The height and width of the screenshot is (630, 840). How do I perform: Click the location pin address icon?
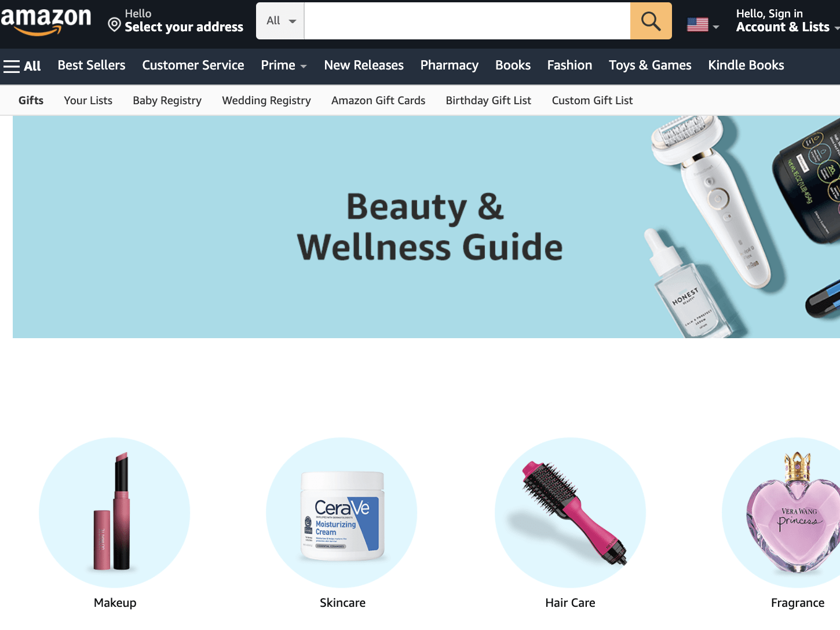pyautogui.click(x=115, y=24)
